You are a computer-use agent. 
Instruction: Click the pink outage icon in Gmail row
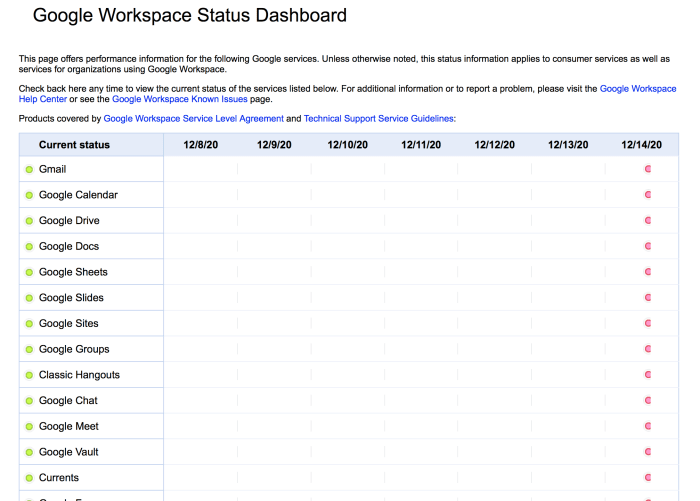(648, 169)
